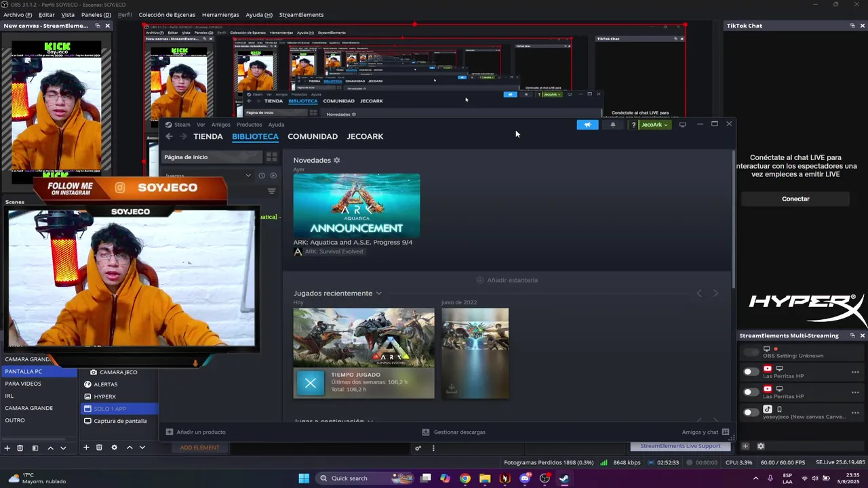The image size is (868, 488).
Task: Switch Steam to Big Picture mode icon
Action: point(683,125)
